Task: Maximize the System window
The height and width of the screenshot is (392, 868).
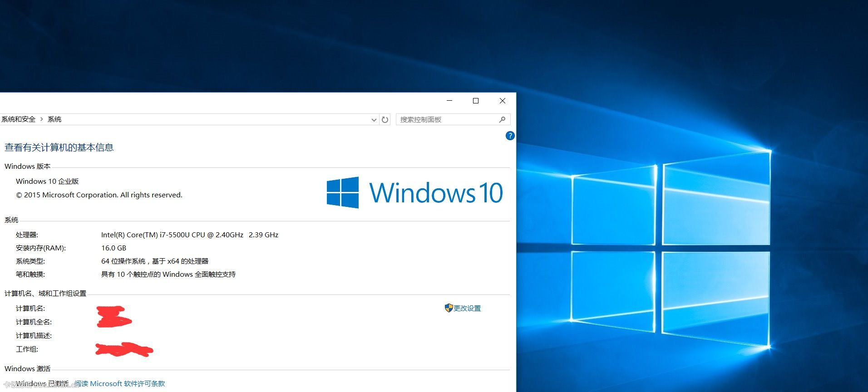Action: (x=476, y=101)
